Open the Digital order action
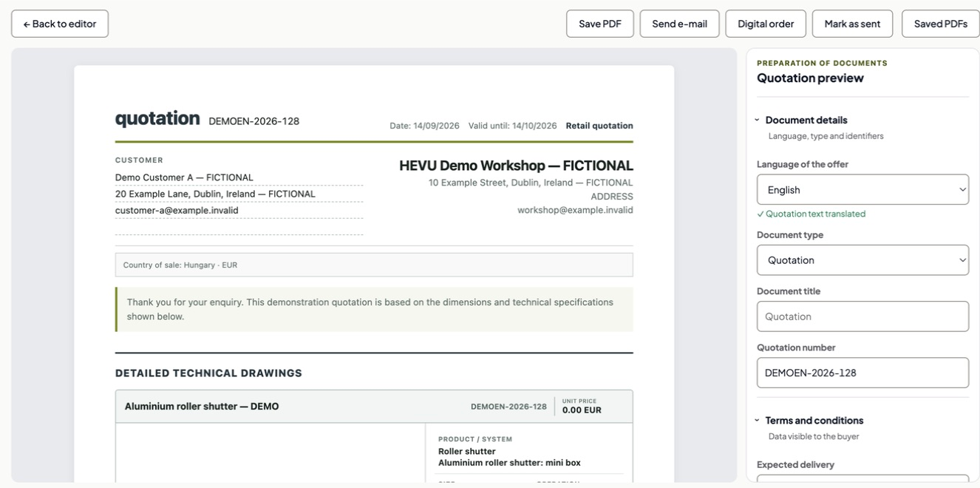This screenshot has width=980, height=488. [x=766, y=24]
